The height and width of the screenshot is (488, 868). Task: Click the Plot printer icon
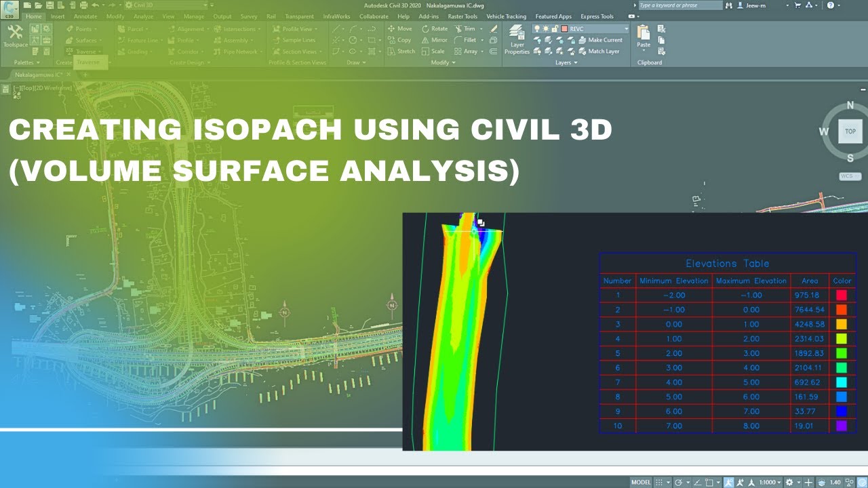point(83,5)
